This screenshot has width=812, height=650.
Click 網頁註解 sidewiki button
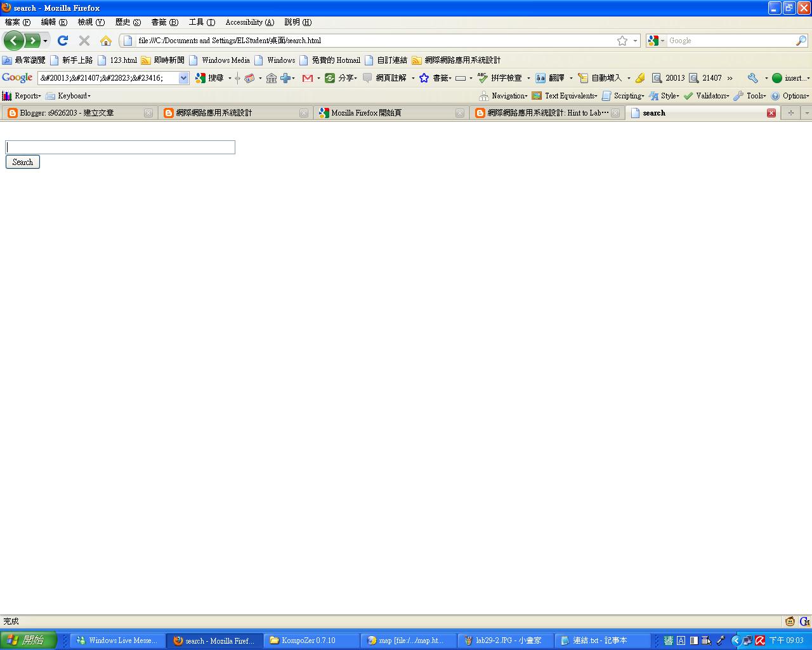point(384,78)
